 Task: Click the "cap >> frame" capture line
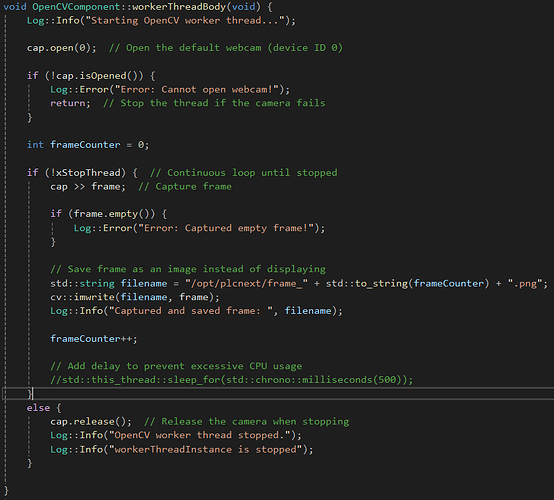pos(88,187)
